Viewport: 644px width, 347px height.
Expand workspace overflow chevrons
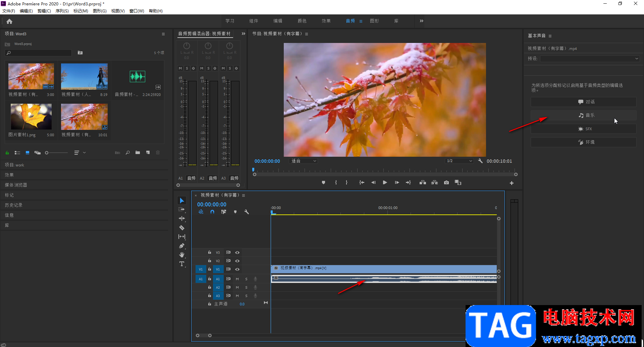coord(421,21)
